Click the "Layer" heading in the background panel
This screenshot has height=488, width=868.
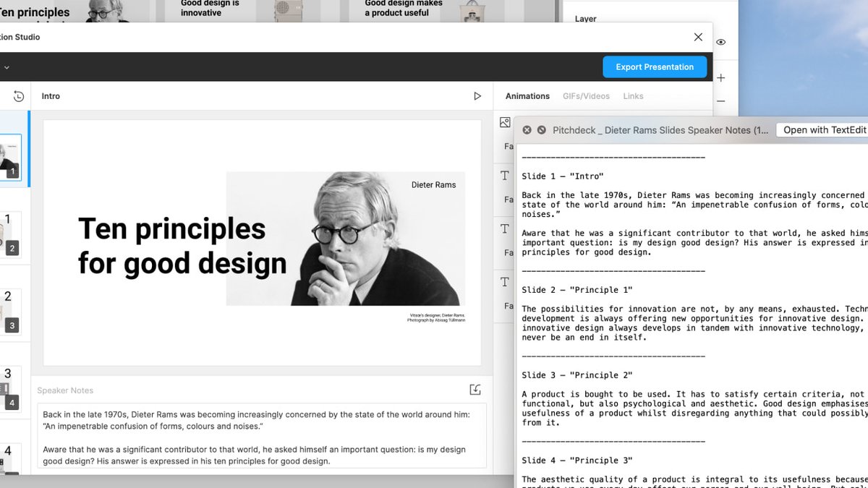tap(585, 19)
